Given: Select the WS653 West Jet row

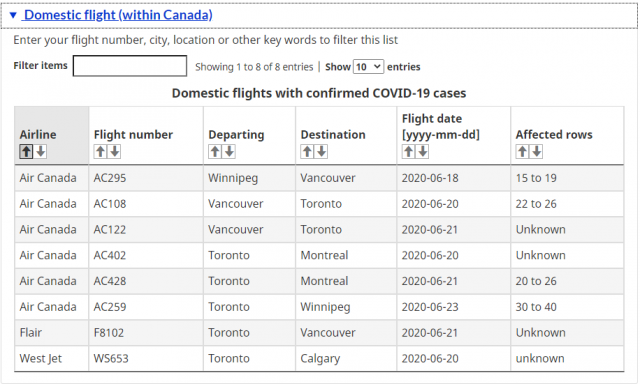Looking at the screenshot, I should [x=319, y=358].
